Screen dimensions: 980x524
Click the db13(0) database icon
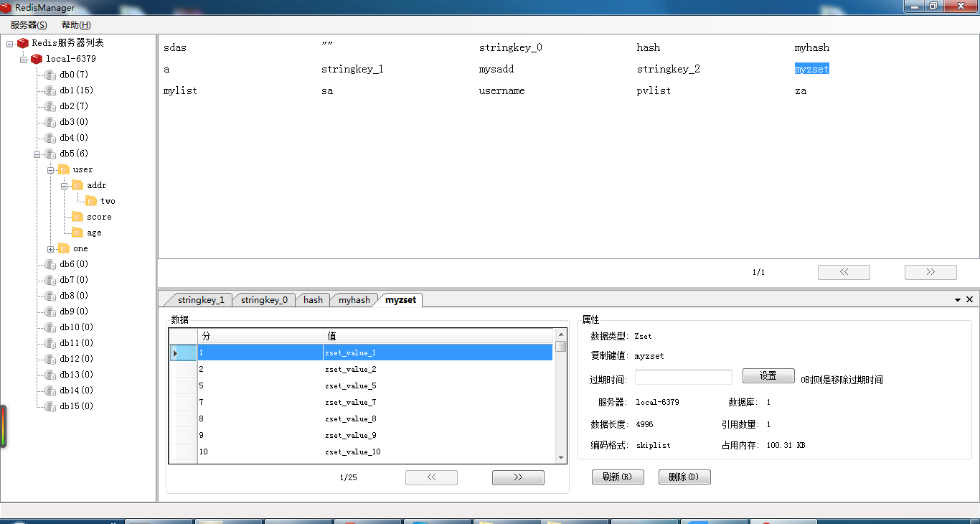tap(50, 375)
